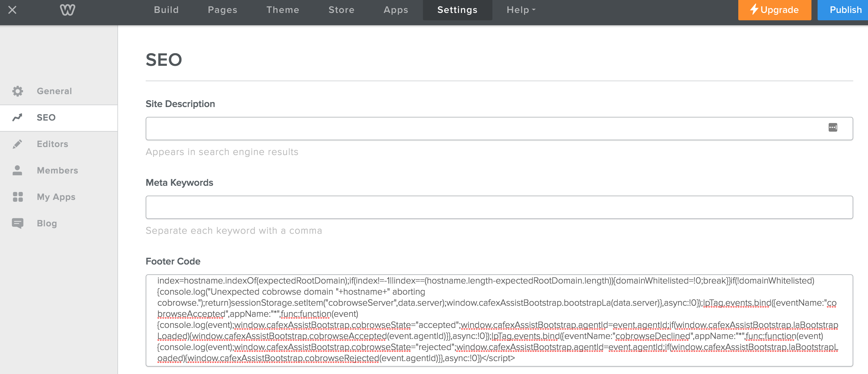Image resolution: width=868 pixels, height=374 pixels.
Task: Click the Members person icon
Action: (x=18, y=170)
